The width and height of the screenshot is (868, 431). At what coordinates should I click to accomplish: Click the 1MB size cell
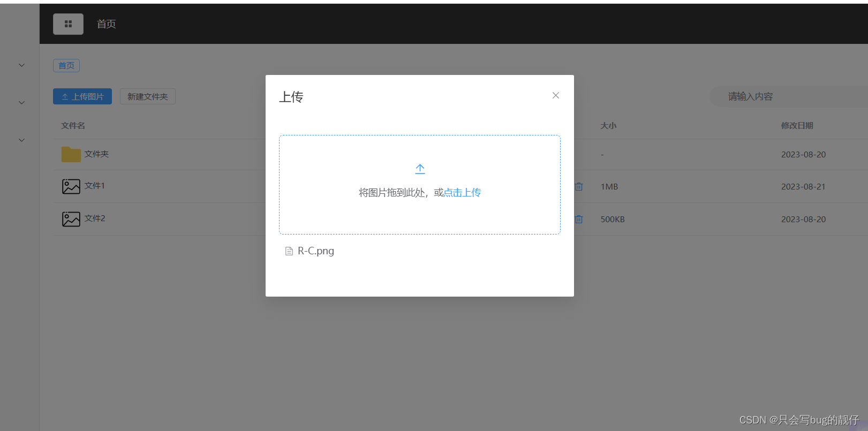point(609,187)
